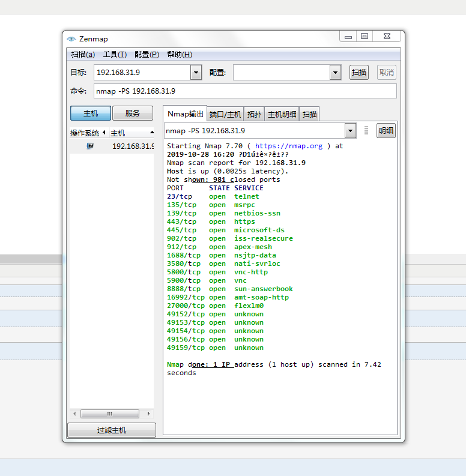
Task: Click the host list scroll right arrow
Action: pos(148,414)
